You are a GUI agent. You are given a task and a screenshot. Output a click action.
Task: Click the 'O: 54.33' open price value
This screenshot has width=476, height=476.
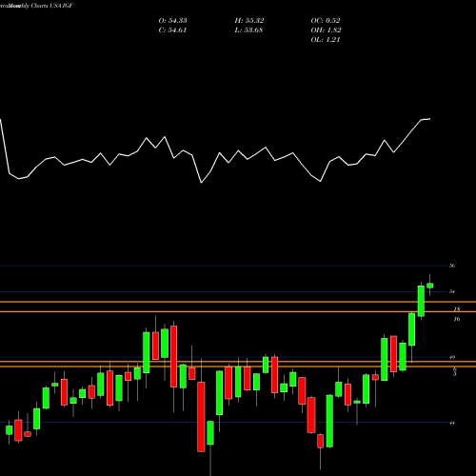point(172,21)
